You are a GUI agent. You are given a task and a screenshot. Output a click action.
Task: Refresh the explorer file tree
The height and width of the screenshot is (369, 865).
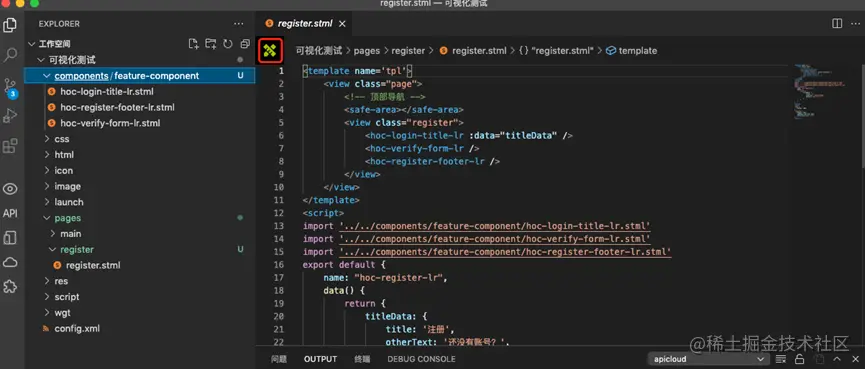coord(227,44)
